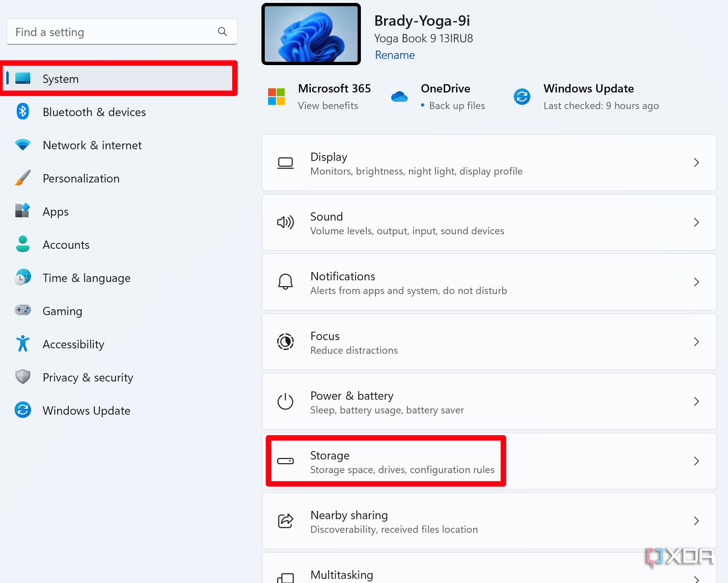
Task: Open Storage via its chevron arrow
Action: (x=697, y=461)
